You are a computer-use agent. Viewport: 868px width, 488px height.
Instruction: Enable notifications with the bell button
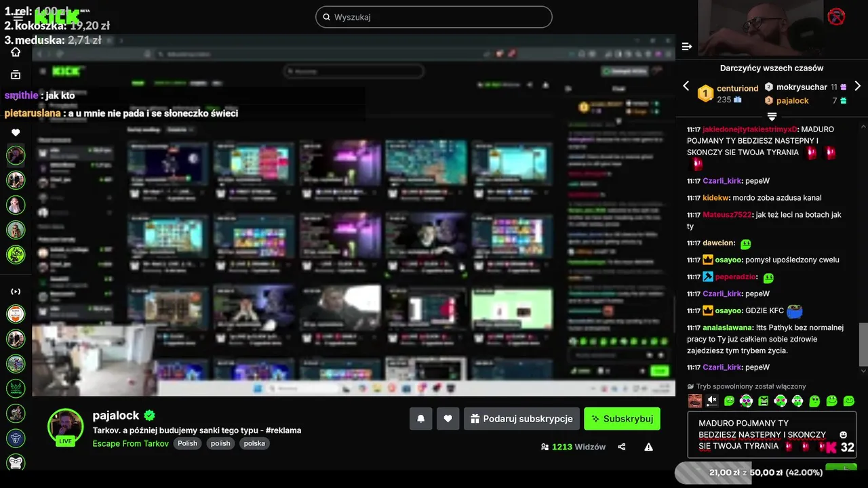tap(420, 419)
